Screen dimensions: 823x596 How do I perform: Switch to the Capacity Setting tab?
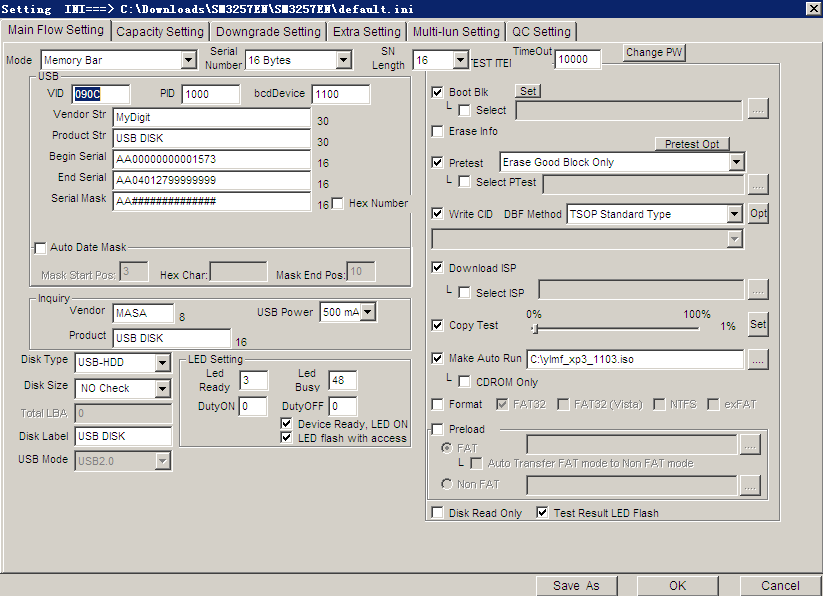click(160, 31)
